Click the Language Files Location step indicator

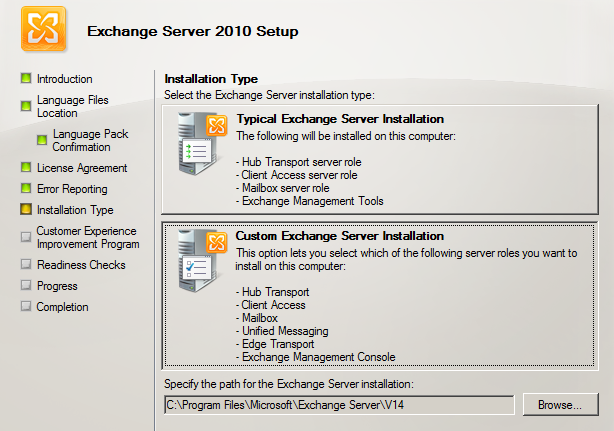[26, 105]
